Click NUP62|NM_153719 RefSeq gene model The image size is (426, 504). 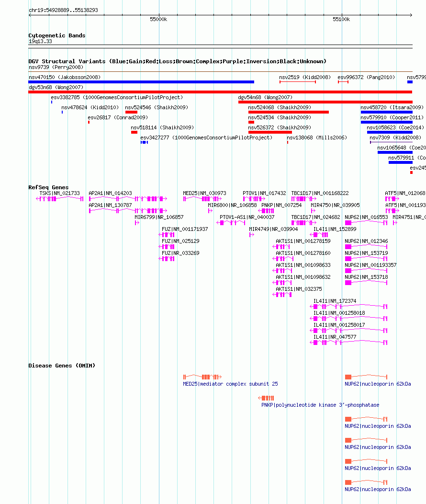[366, 259]
